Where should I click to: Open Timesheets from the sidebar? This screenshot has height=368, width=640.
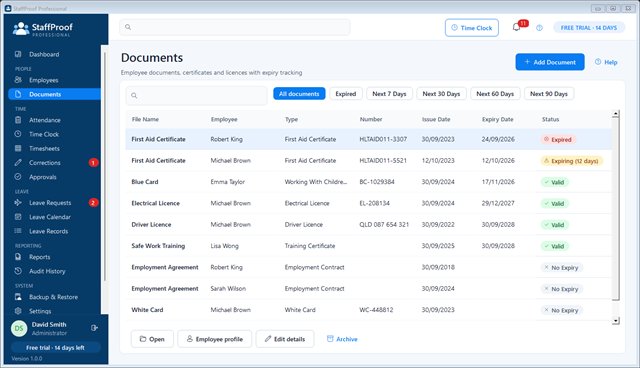pyautogui.click(x=54, y=149)
